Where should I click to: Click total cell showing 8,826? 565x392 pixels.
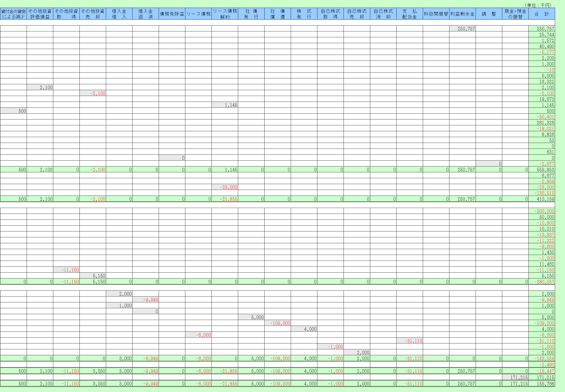(542, 135)
